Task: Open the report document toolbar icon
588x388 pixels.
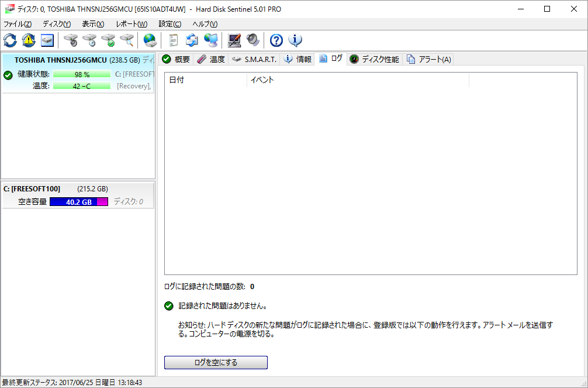Action: (x=173, y=40)
